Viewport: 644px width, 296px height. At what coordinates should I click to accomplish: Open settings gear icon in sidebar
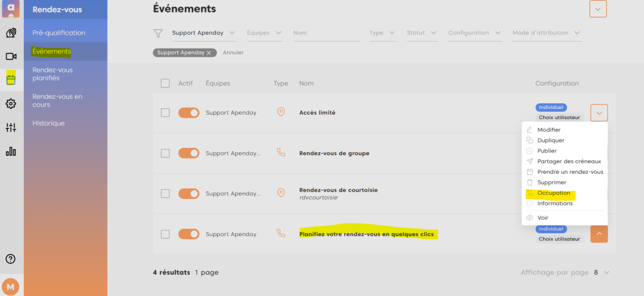tap(11, 104)
